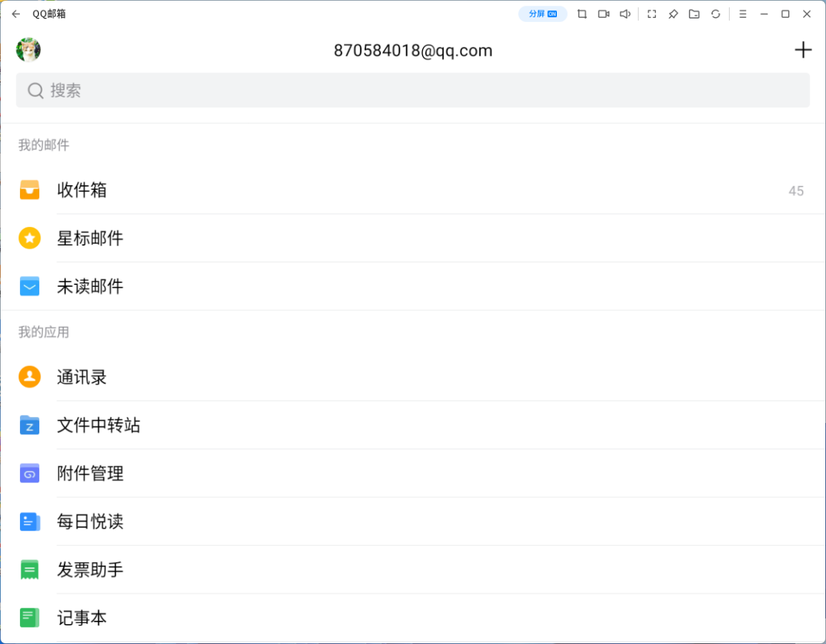Enter fullscreen using the fullscreen icon

[652, 14]
